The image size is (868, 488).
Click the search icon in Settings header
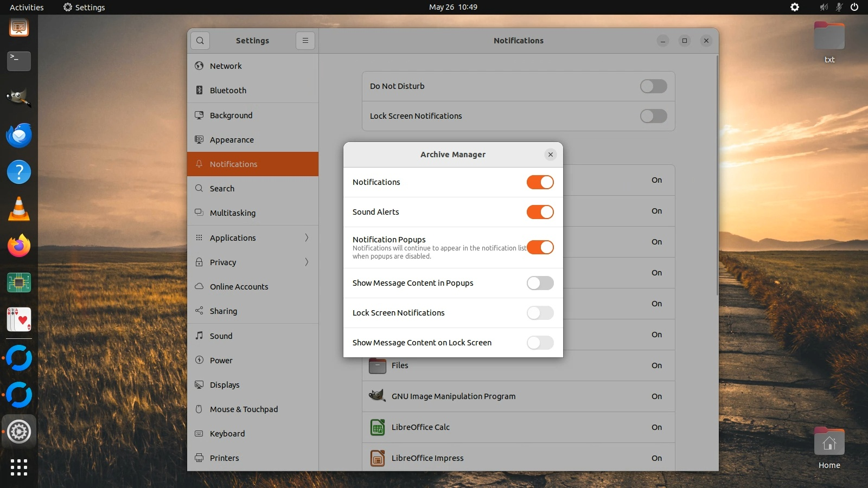pos(200,41)
